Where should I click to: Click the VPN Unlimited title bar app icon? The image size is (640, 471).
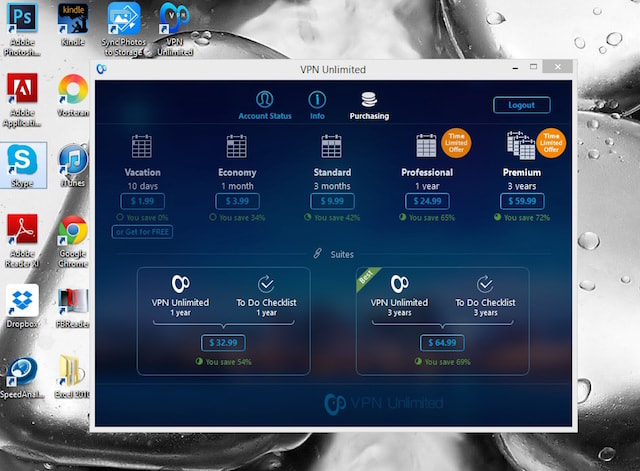pos(102,69)
